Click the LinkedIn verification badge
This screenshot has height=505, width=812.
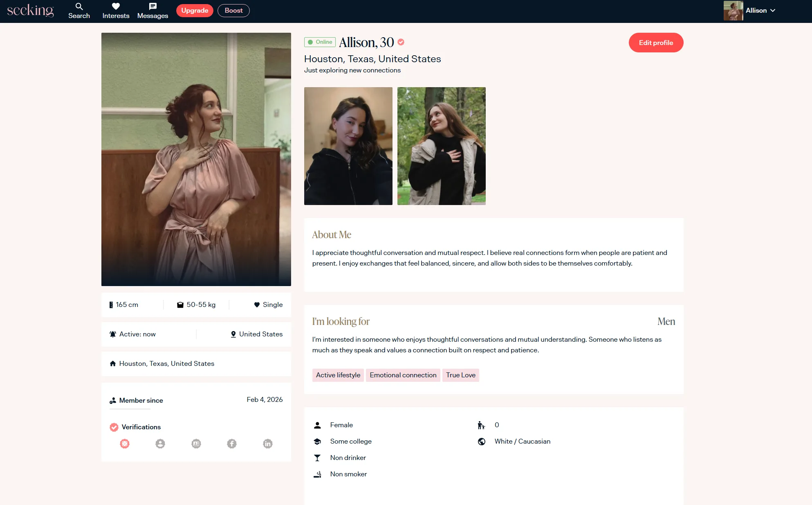click(268, 444)
